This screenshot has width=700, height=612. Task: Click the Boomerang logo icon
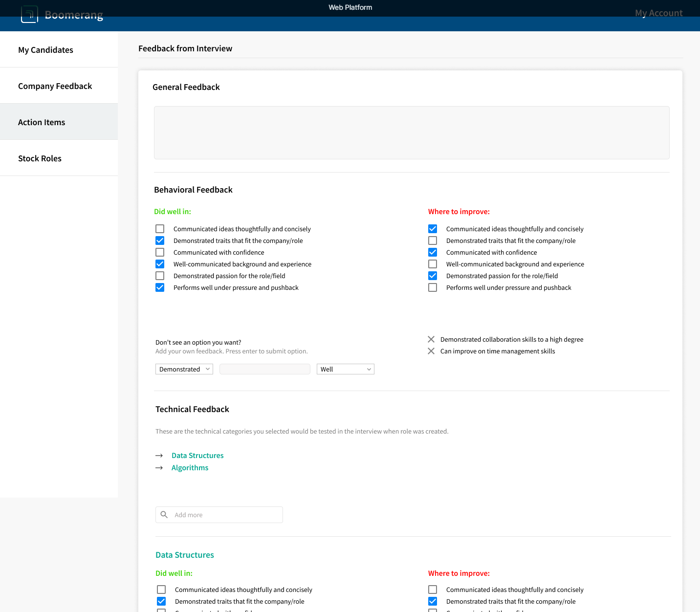pos(29,14)
